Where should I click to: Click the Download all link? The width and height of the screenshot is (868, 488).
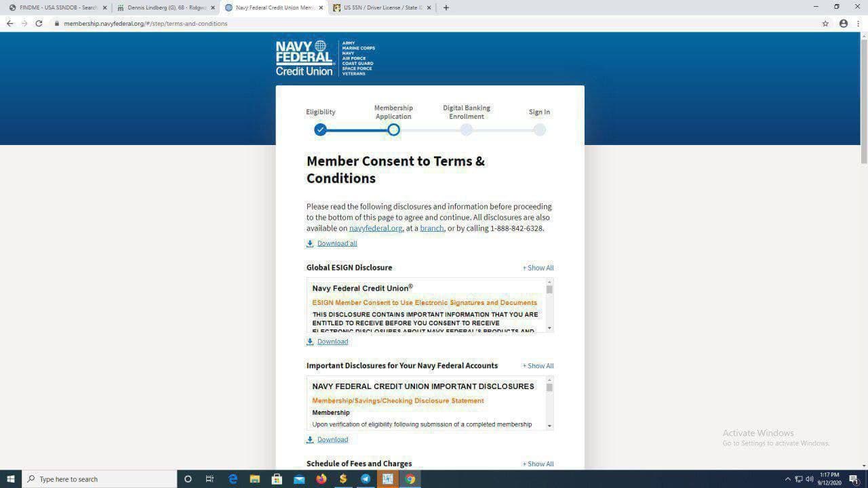pyautogui.click(x=336, y=243)
